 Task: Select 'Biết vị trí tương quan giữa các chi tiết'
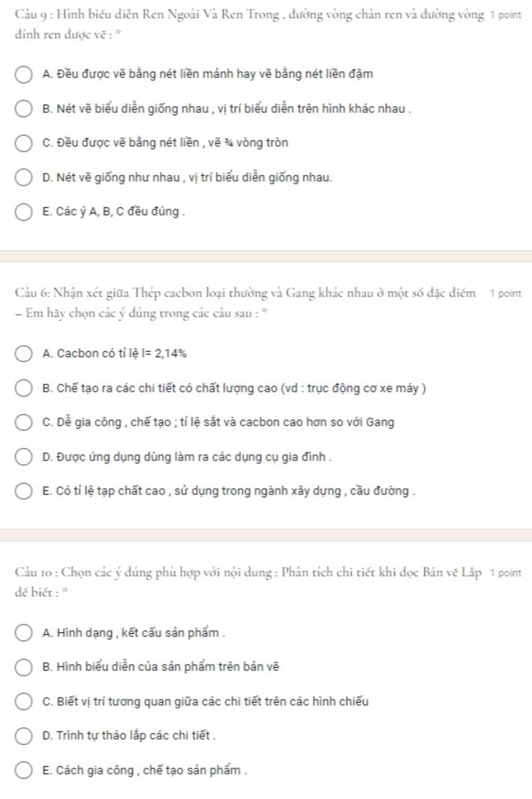pyautogui.click(x=23, y=702)
